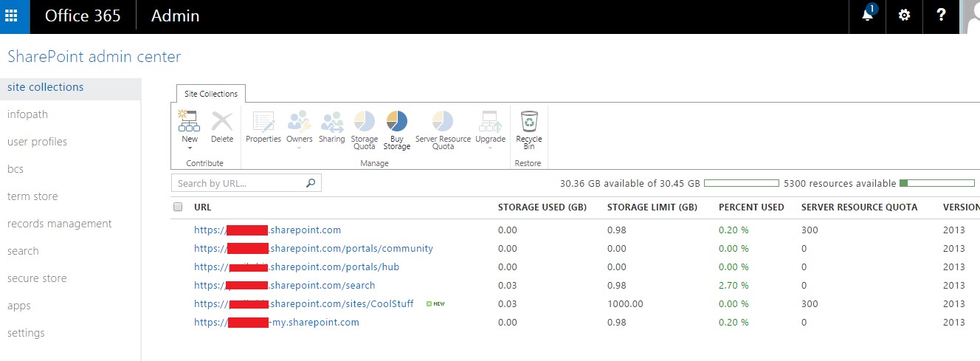The image size is (980, 361).
Task: Open secure store in the sidebar
Action: (x=37, y=278)
